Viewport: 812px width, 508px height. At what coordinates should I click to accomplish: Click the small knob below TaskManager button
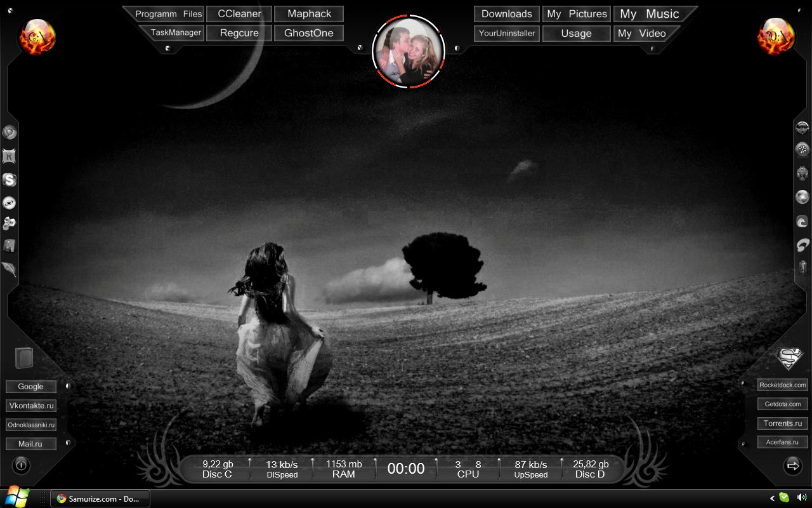[167, 48]
